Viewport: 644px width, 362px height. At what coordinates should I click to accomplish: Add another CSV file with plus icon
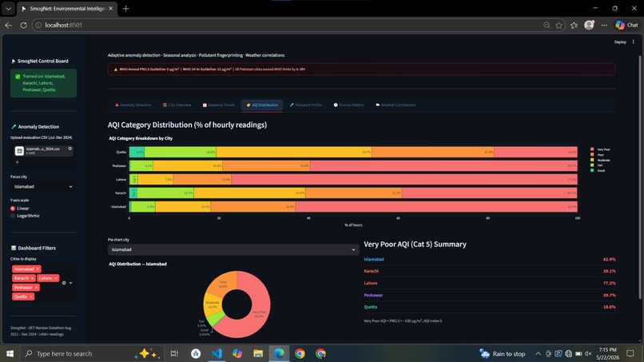[18, 162]
